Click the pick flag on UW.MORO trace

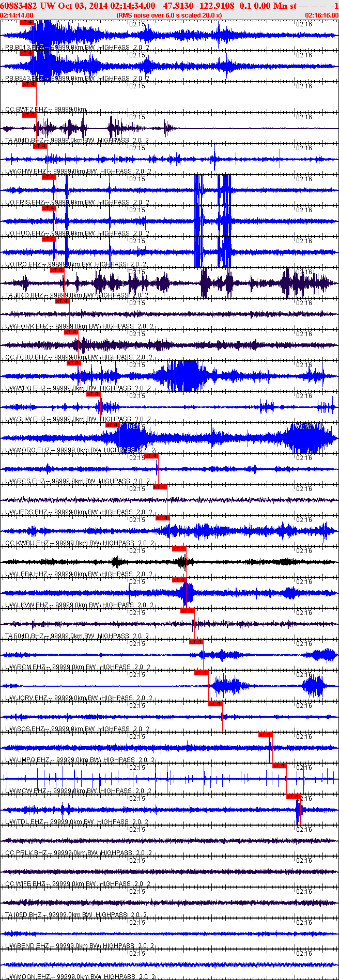pyautogui.click(x=112, y=425)
